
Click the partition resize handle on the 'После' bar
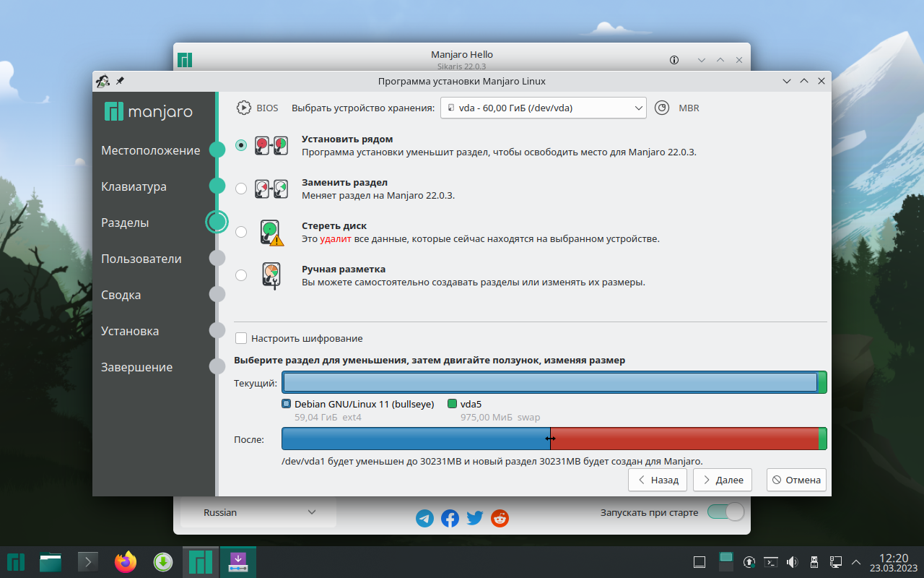550,439
